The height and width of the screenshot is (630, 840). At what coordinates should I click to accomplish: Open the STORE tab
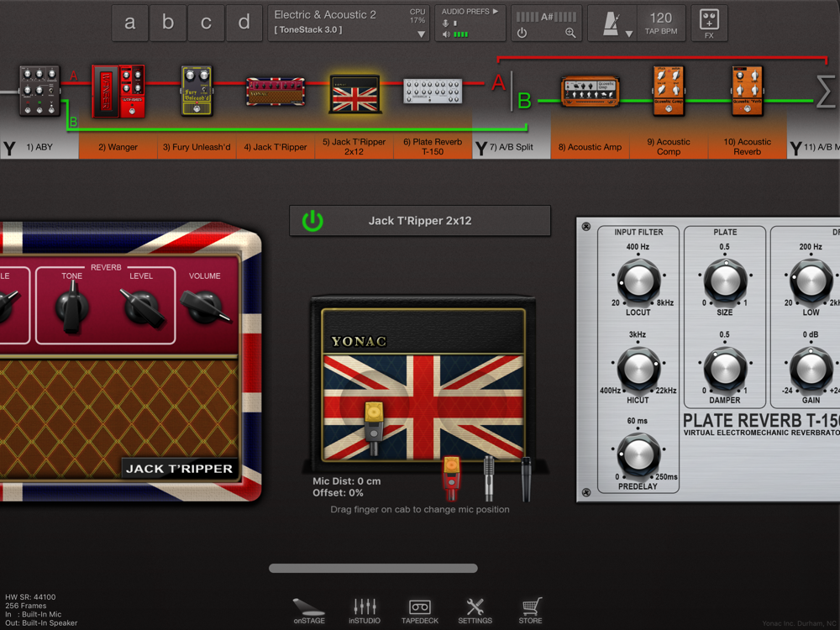[x=530, y=612]
